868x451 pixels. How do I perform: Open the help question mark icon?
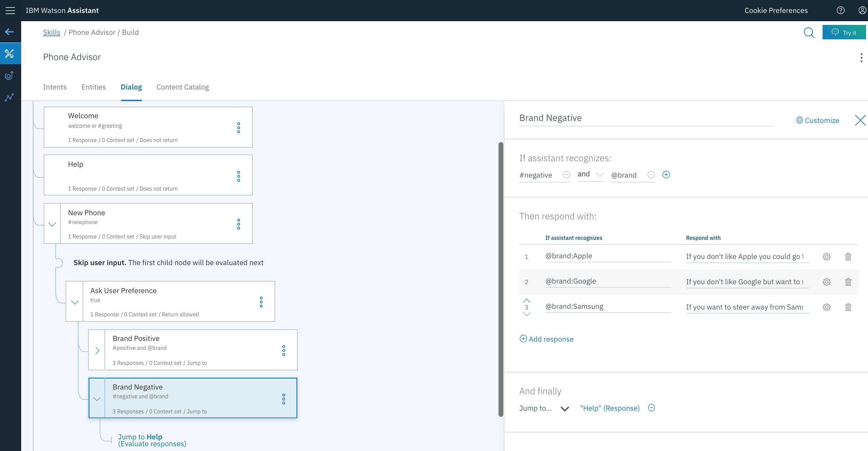(841, 11)
